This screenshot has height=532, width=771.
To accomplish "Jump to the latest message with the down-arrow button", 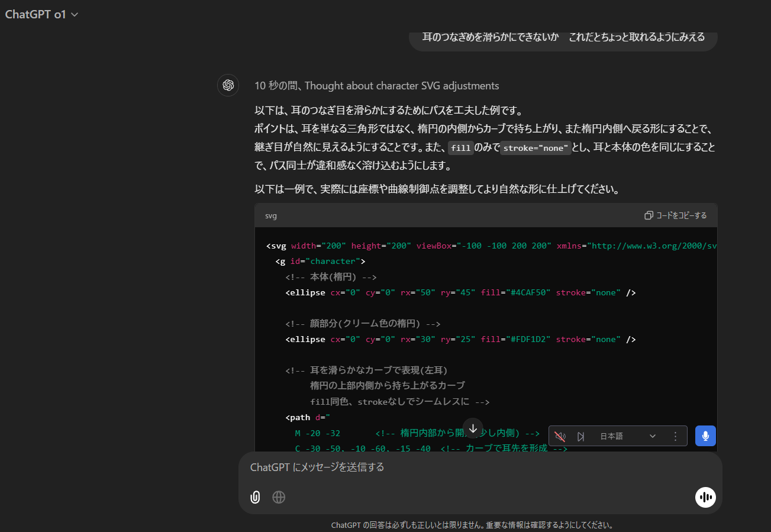I will click(473, 428).
